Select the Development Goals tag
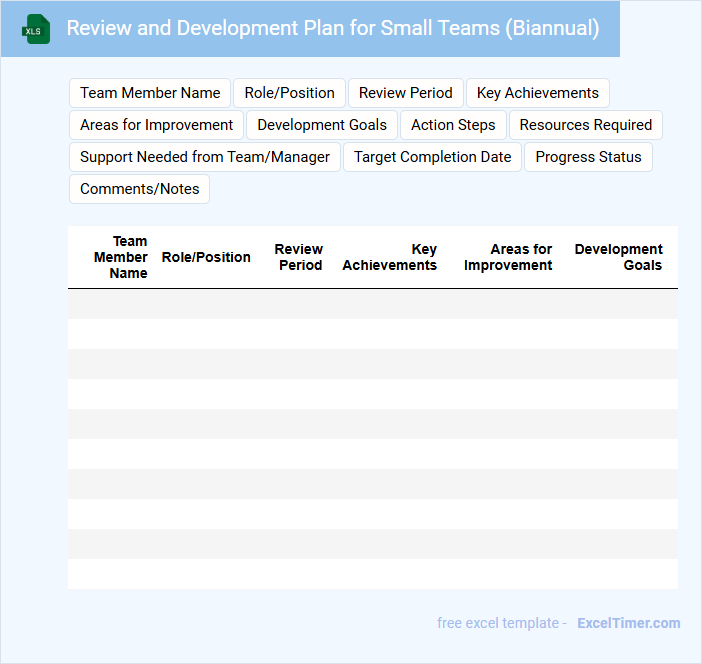This screenshot has width=702, height=664. point(322,125)
